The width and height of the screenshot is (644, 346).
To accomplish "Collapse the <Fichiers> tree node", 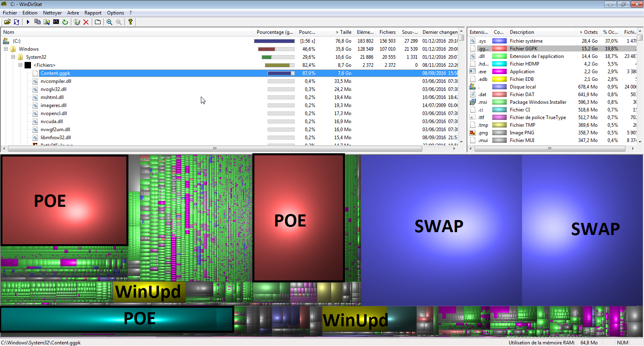I will point(21,65).
